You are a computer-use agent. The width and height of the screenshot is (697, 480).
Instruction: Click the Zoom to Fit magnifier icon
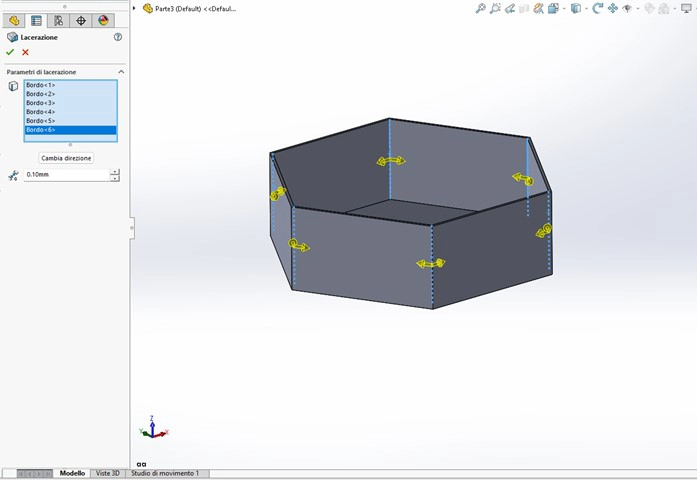[481, 8]
